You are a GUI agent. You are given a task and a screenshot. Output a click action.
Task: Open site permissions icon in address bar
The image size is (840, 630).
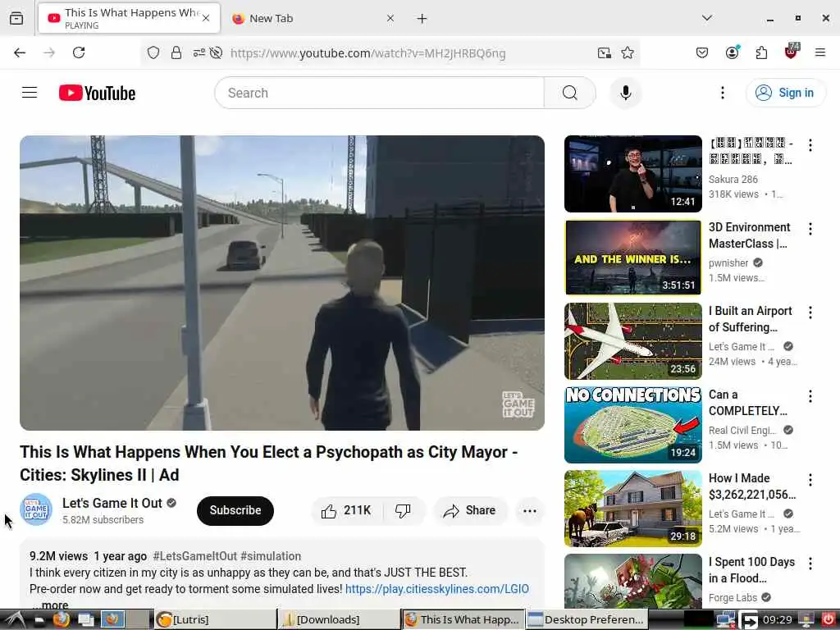click(199, 52)
